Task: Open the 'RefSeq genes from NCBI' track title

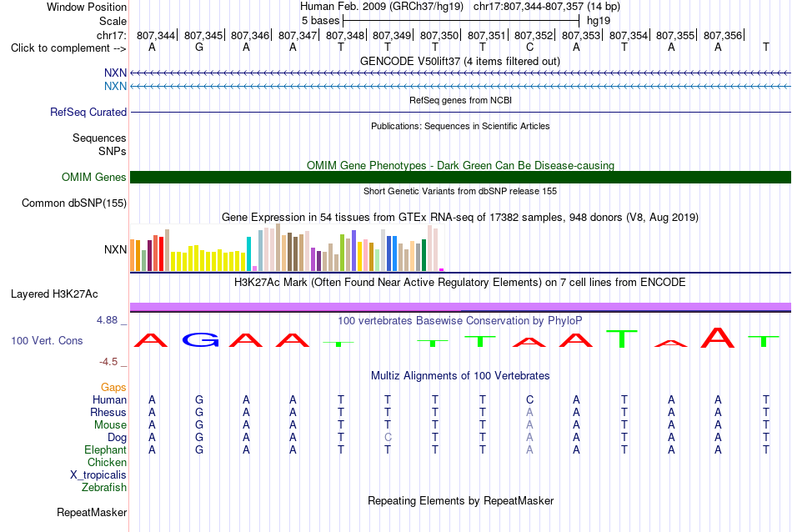Action: coord(460,100)
